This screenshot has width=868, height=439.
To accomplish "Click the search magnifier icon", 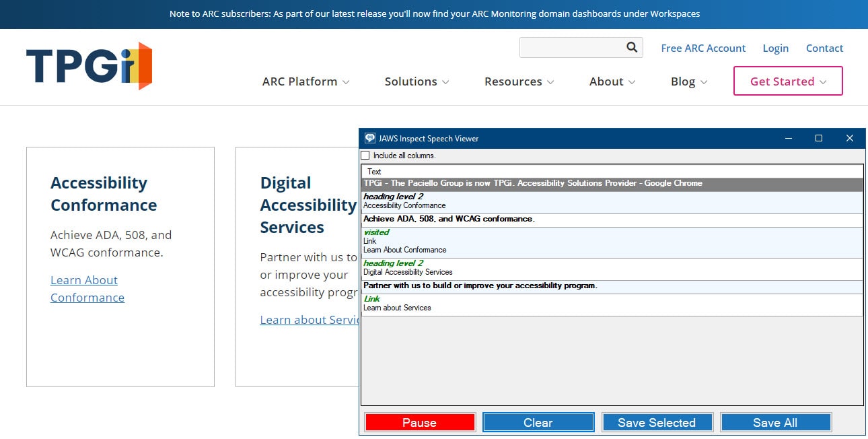I will pos(632,47).
